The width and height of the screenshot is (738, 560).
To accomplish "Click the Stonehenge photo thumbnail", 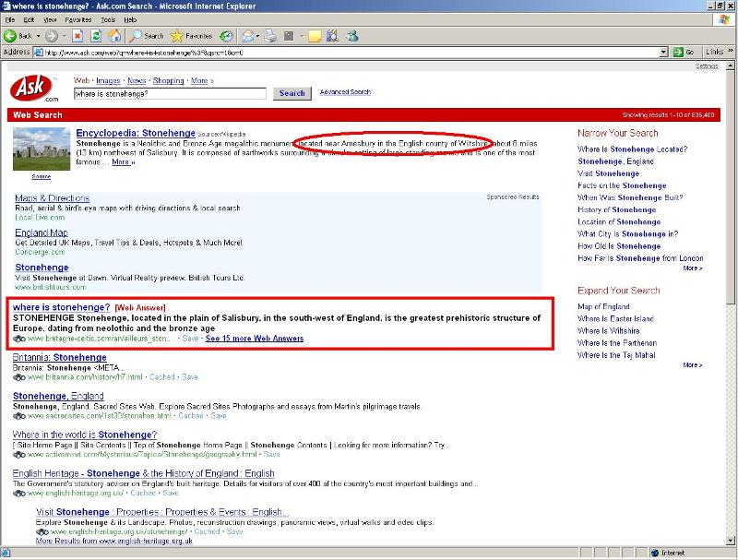I will click(x=42, y=149).
